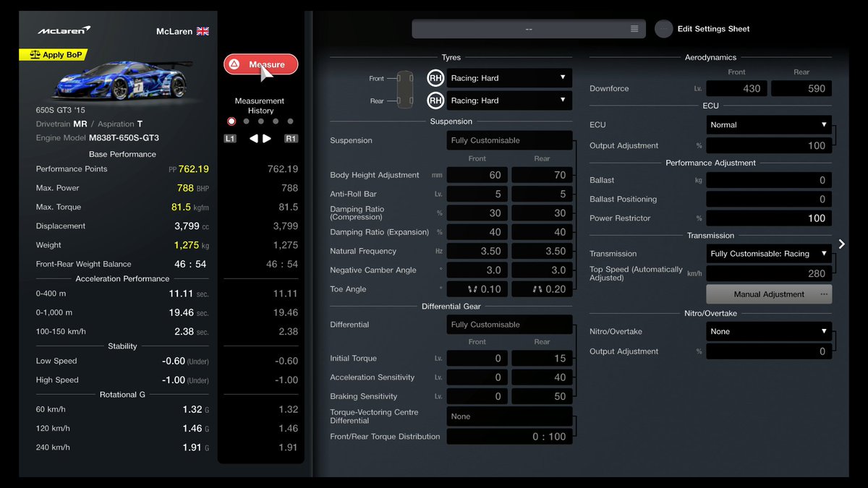Select the Differential type field

click(509, 325)
